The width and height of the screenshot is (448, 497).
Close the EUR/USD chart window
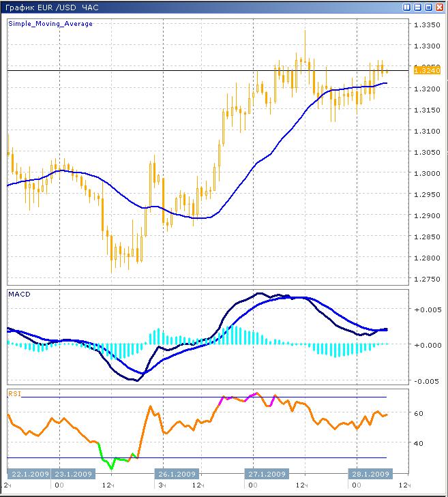[439, 7]
